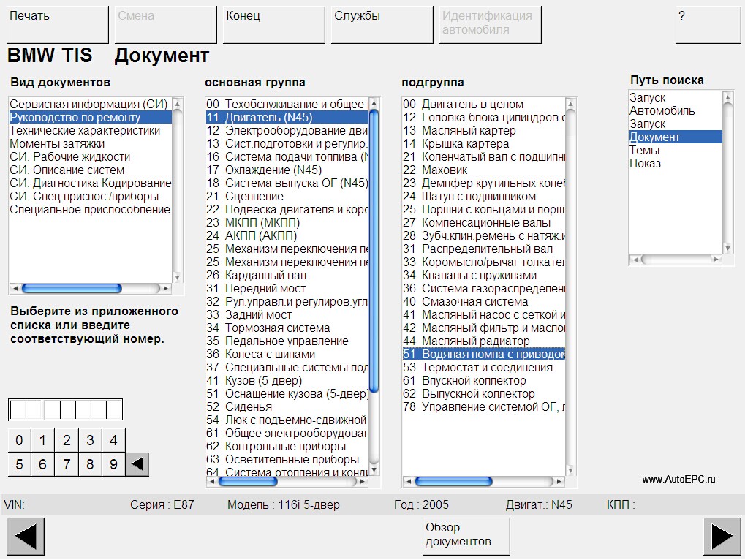This screenshot has height=560, width=745.
Task: Tap digit 8 on the keypad
Action: (x=90, y=464)
